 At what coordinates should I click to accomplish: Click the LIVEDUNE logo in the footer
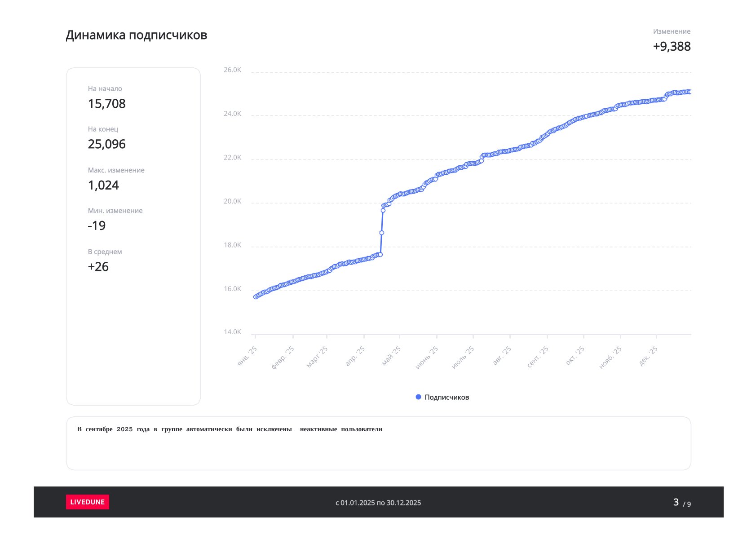coord(87,502)
